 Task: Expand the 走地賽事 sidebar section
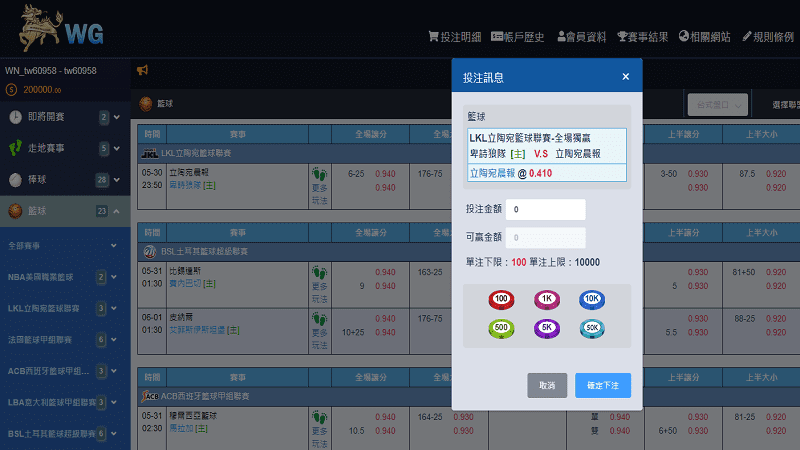click(117, 148)
